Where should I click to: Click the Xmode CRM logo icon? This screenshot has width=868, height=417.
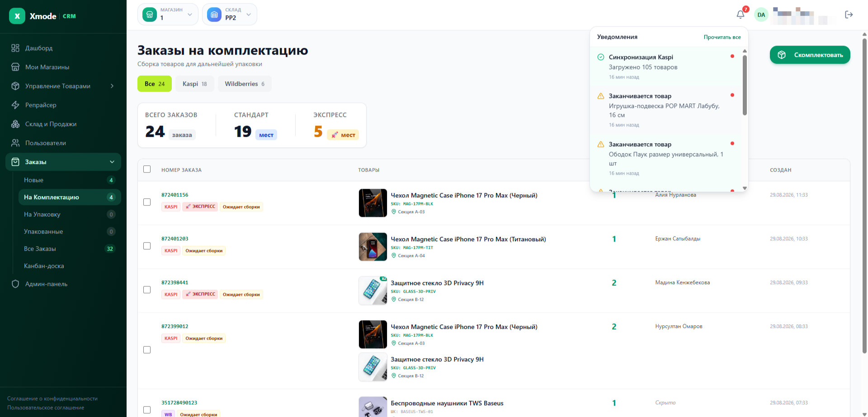pyautogui.click(x=17, y=16)
